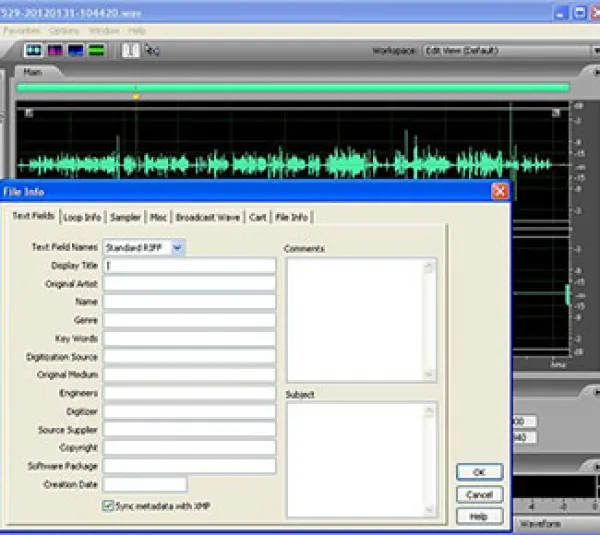The height and width of the screenshot is (535, 600).
Task: Switch to Spectral Phase Display icon
Action: click(x=96, y=50)
